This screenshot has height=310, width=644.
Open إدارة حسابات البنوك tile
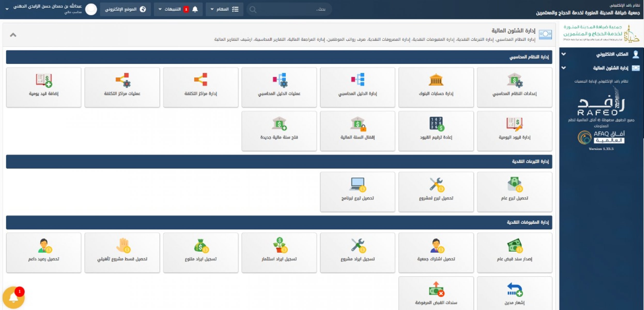pos(436,87)
